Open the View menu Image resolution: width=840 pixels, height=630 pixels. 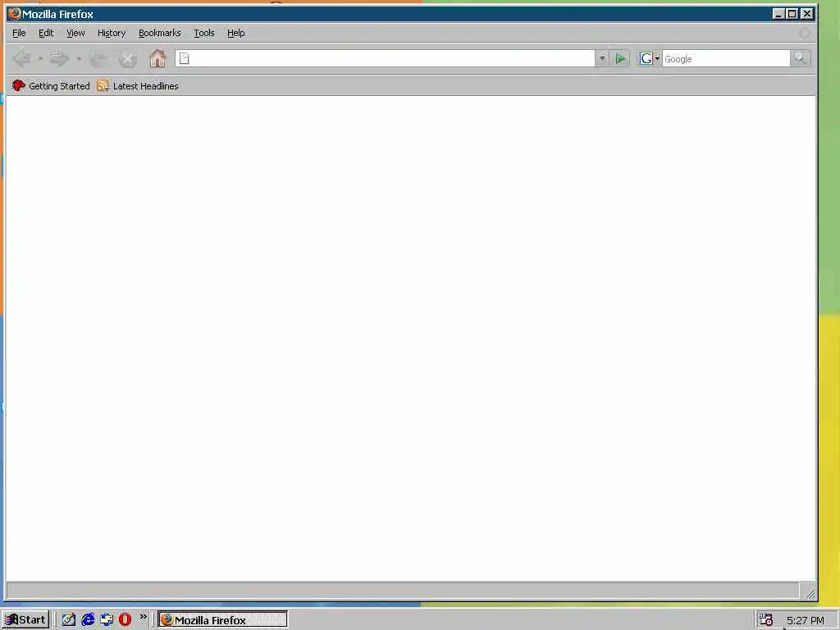pos(75,33)
